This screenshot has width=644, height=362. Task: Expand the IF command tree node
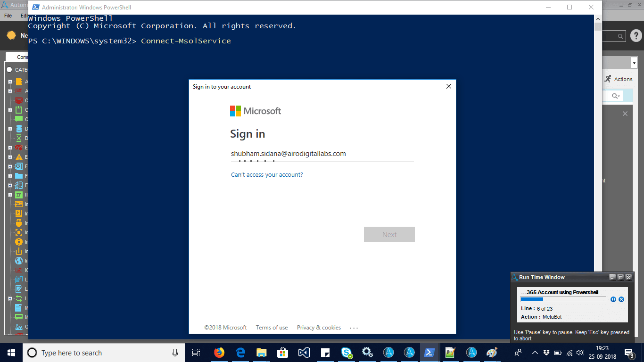10,195
